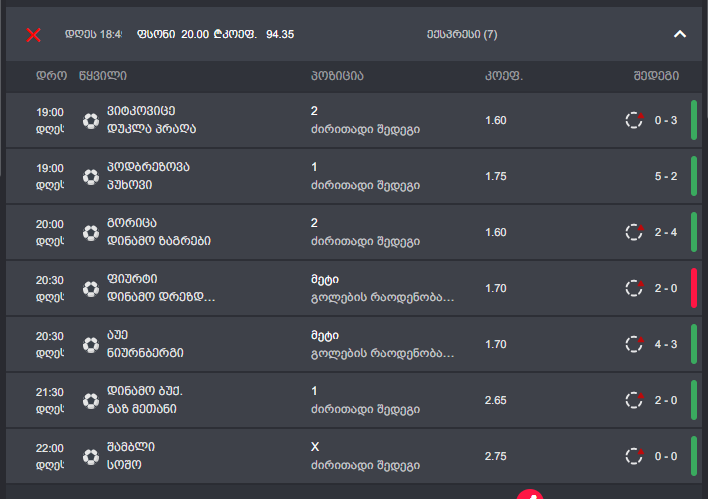This screenshot has height=499, width=708.
Task: Click the live refresh icon next to 4 - 3
Action: (634, 344)
